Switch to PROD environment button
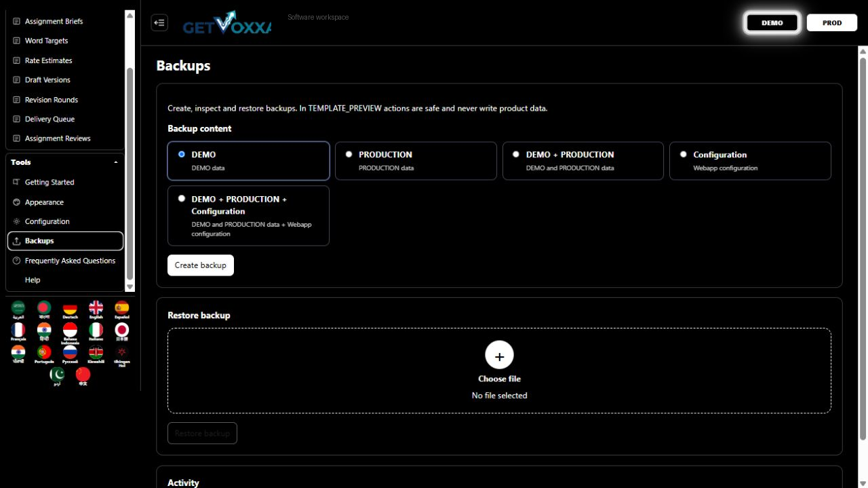The image size is (868, 488). pyautogui.click(x=832, y=22)
